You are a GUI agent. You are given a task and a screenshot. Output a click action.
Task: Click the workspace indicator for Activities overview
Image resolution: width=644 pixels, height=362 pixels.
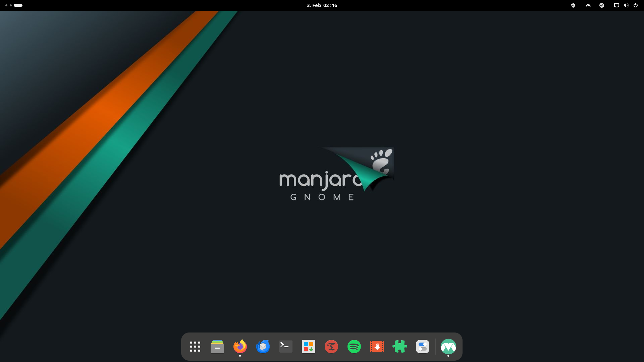(14, 5)
